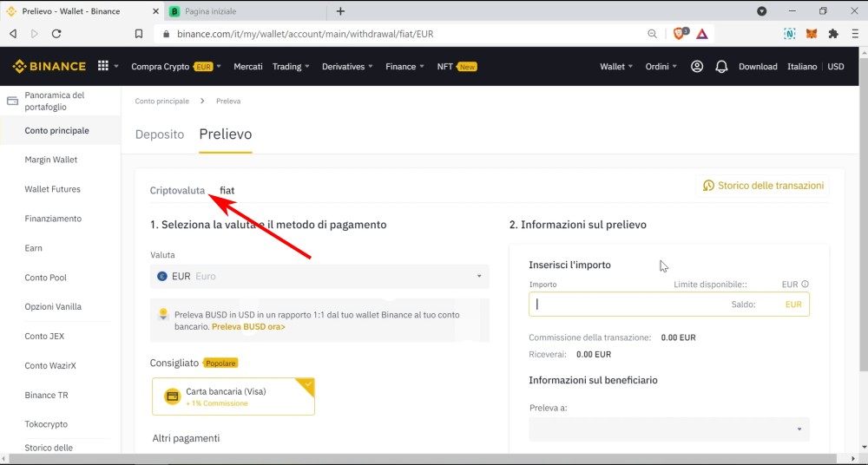Image resolution: width=868 pixels, height=465 pixels.
Task: Select the Carta bancaria (Visa) payment card
Action: pyautogui.click(x=233, y=396)
